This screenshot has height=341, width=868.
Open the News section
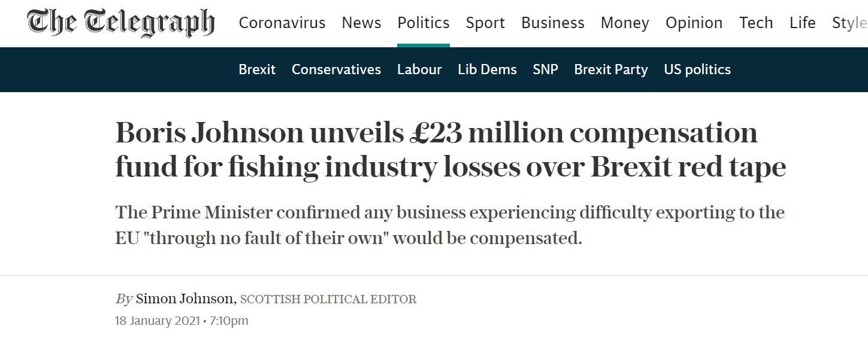(361, 23)
